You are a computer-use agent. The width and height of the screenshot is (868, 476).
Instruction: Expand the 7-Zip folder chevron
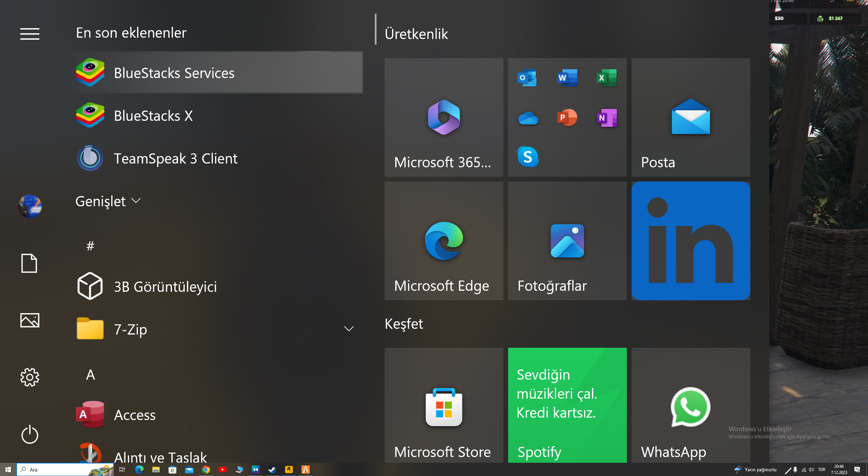point(349,329)
